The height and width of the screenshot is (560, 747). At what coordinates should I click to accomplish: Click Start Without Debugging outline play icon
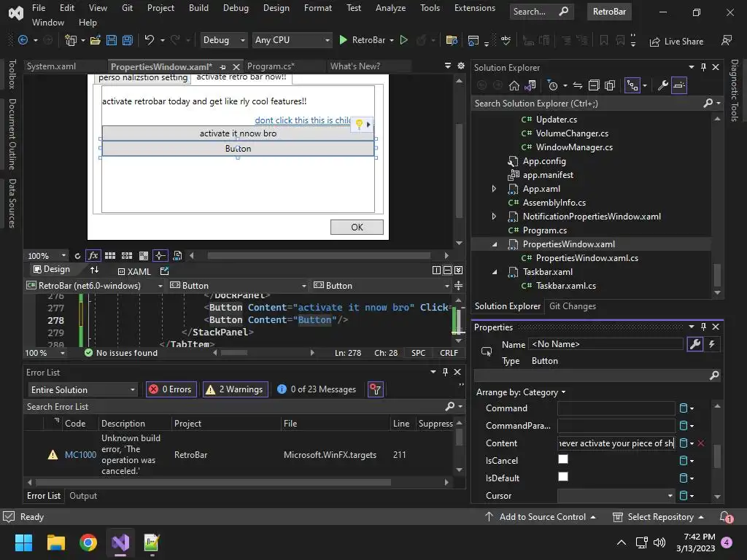click(x=404, y=40)
